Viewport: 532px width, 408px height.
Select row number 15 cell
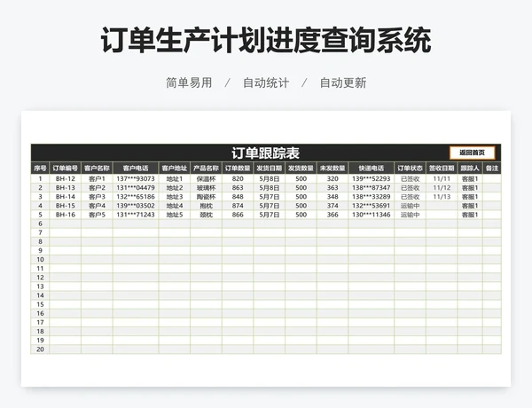pos(40,304)
